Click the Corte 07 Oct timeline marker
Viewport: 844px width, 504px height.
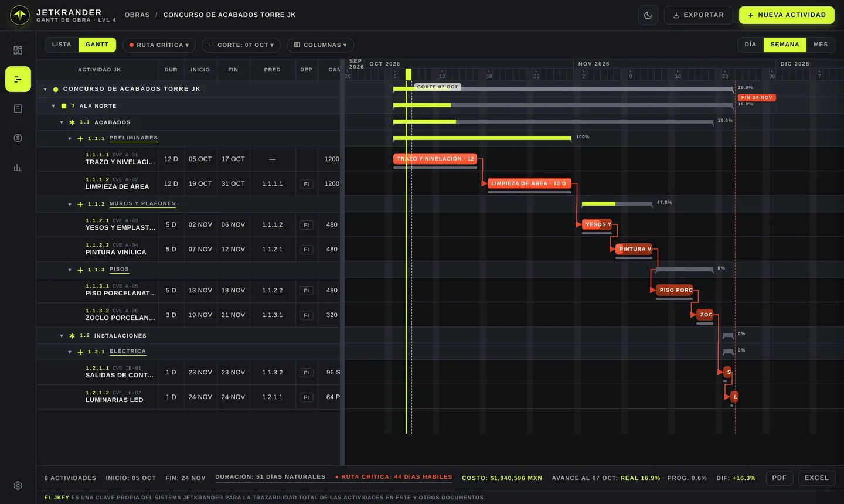tap(437, 87)
